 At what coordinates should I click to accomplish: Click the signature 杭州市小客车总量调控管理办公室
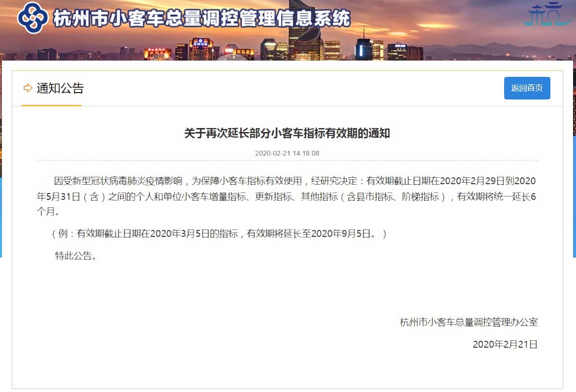point(469,323)
